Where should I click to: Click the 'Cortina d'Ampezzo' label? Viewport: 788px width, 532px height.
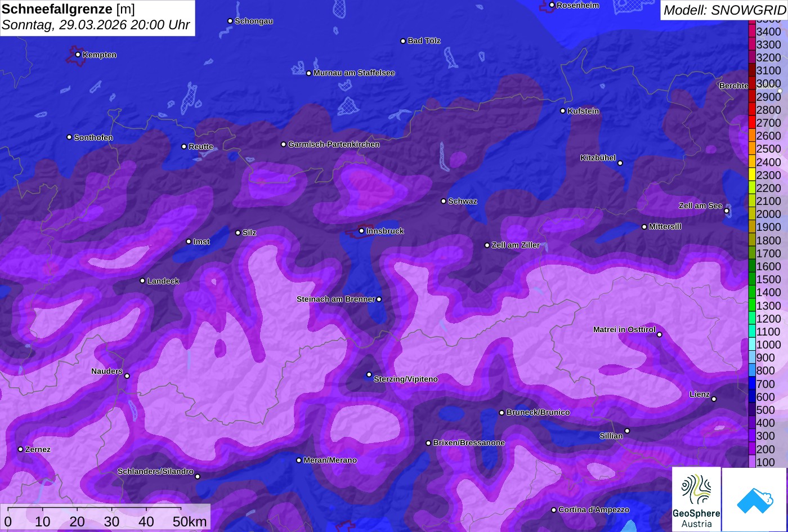point(594,509)
